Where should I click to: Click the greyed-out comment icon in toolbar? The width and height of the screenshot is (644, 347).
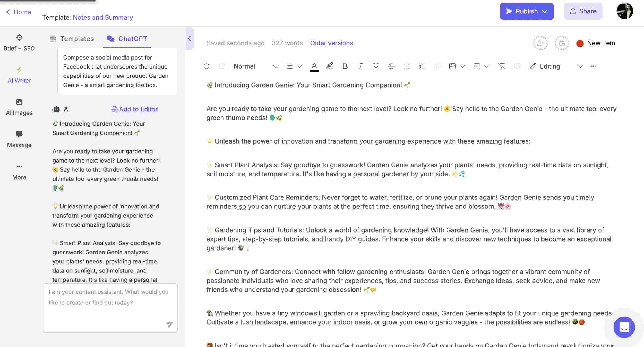click(517, 66)
